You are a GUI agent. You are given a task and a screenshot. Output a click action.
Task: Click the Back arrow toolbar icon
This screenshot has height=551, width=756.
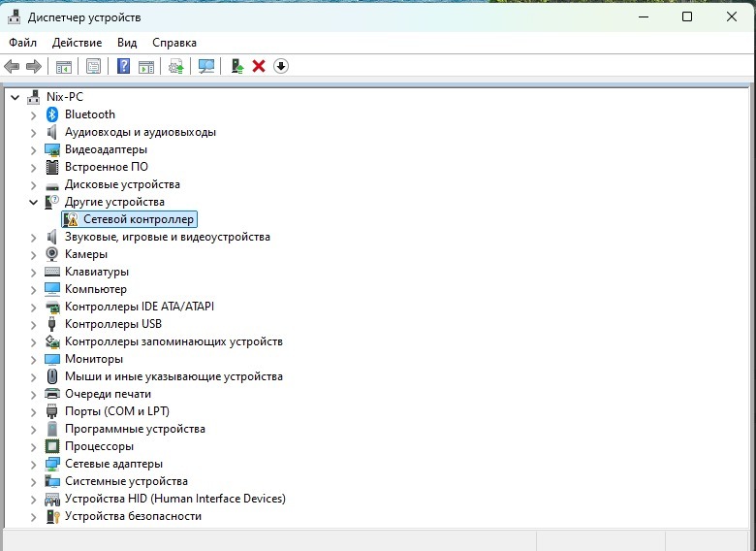pyautogui.click(x=12, y=66)
